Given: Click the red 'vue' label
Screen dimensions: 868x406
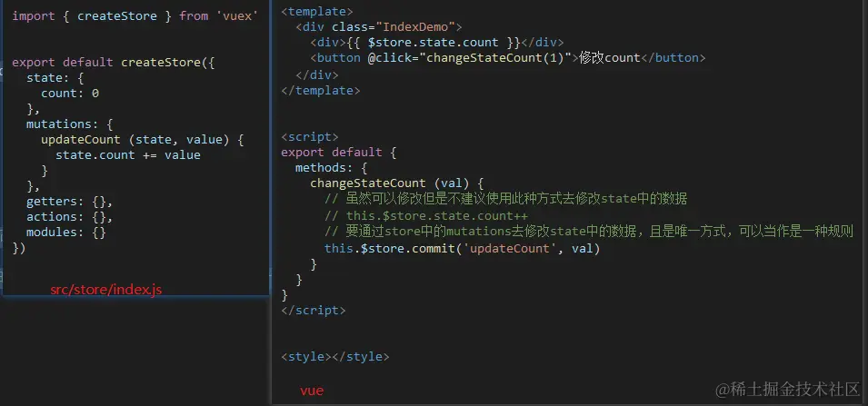Looking at the screenshot, I should (312, 391).
